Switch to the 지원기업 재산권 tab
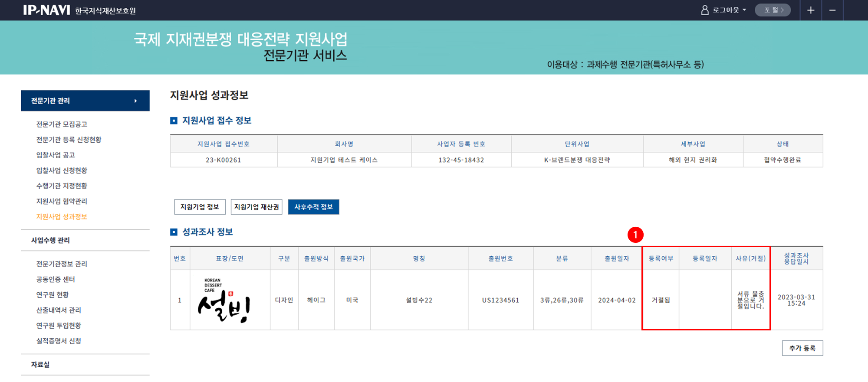This screenshot has height=382, width=868. click(256, 207)
